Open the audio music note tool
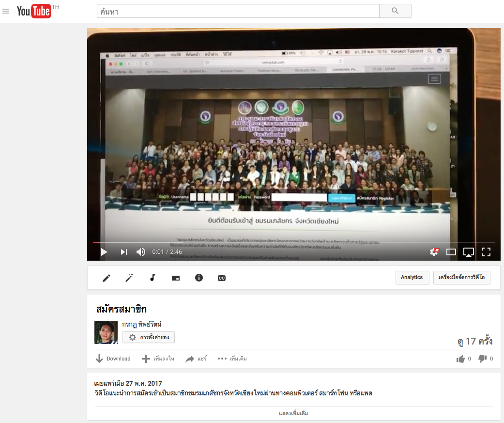 (153, 278)
